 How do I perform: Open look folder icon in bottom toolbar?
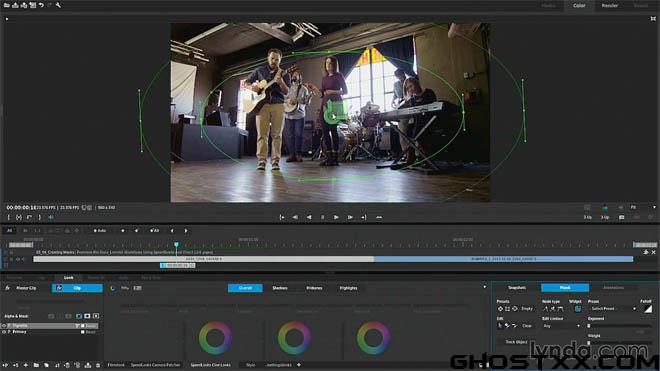click(36, 365)
